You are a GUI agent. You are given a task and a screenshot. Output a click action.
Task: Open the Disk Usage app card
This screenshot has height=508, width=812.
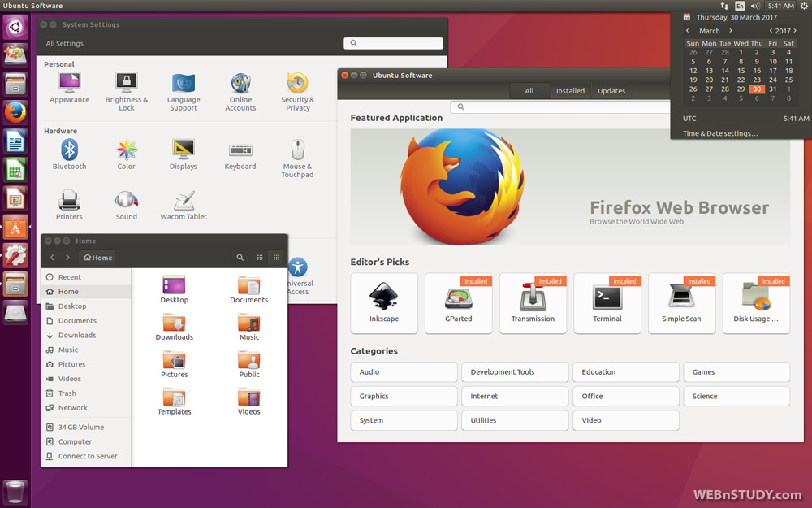756,303
